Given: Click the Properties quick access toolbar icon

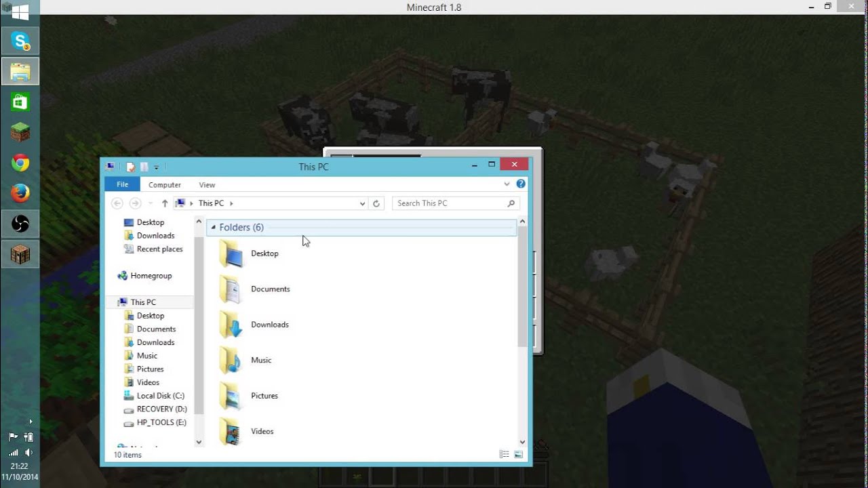Looking at the screenshot, I should pos(130,167).
